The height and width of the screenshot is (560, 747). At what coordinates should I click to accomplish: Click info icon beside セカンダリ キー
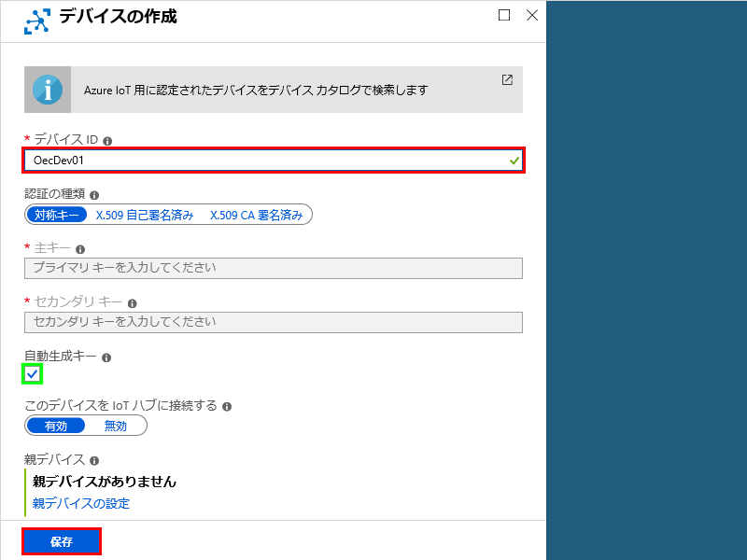(133, 303)
